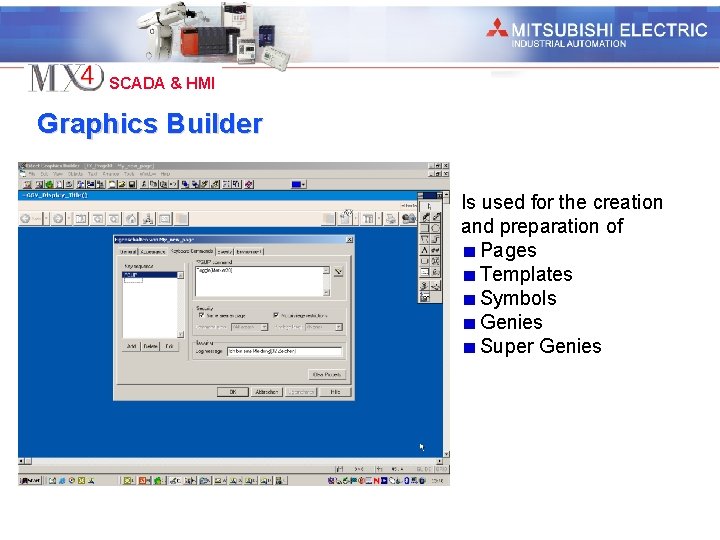Viewport: 720px width, 540px height.
Task: Click the taskbar clock in system tray
Action: (x=438, y=481)
